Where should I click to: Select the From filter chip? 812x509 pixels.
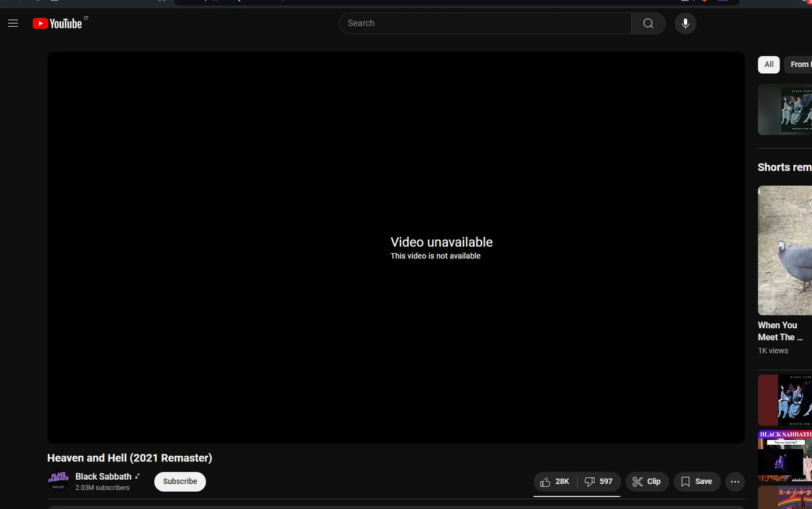[798, 64]
